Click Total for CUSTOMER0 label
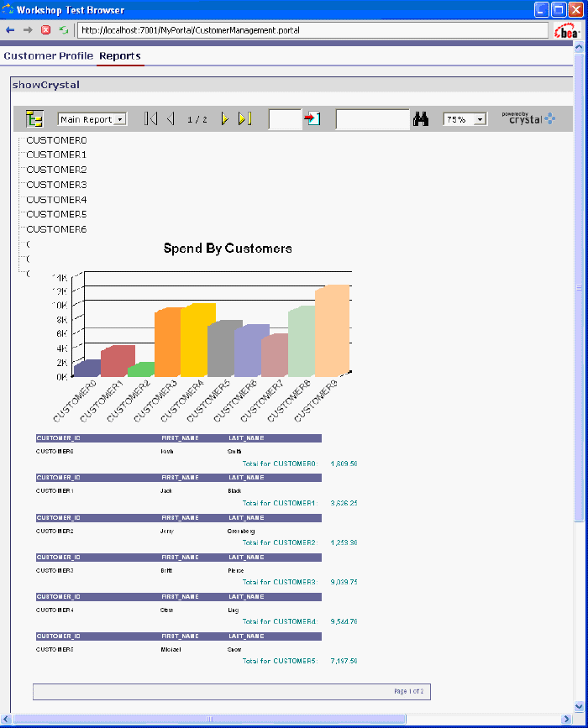This screenshot has height=728, width=588. (280, 464)
